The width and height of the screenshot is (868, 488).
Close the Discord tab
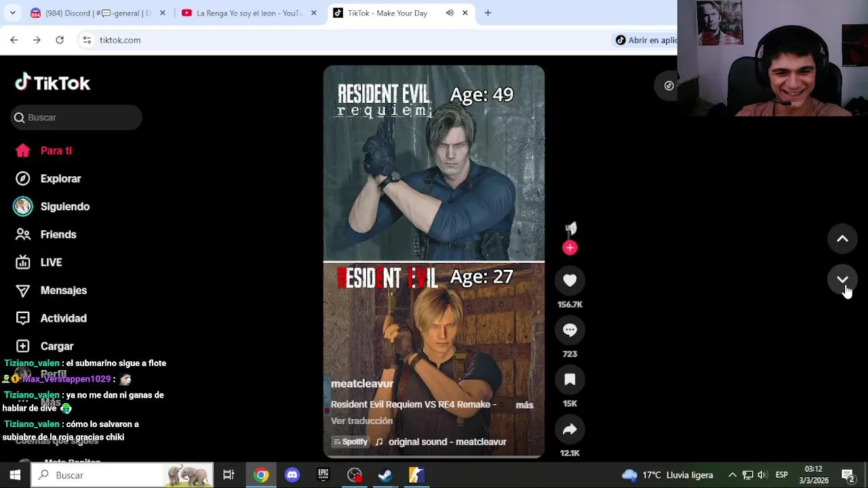click(162, 13)
